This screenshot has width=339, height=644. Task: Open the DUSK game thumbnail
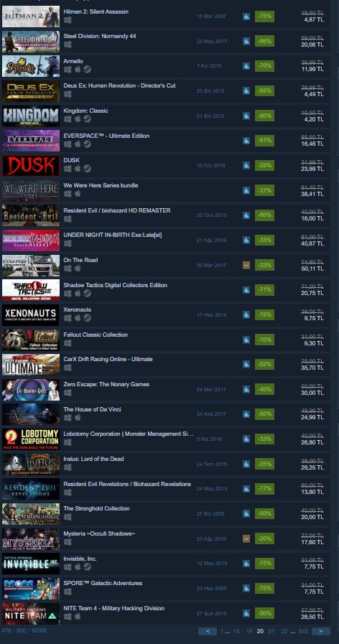click(x=31, y=166)
